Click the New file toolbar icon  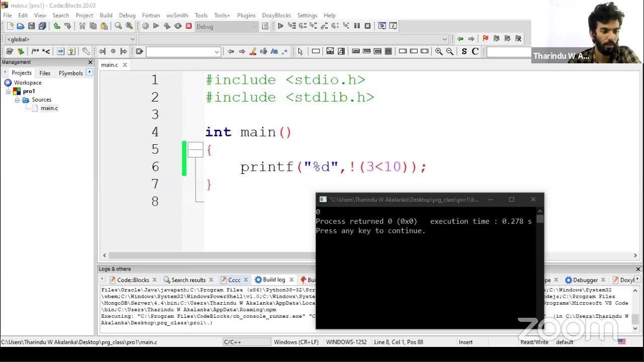[10, 26]
